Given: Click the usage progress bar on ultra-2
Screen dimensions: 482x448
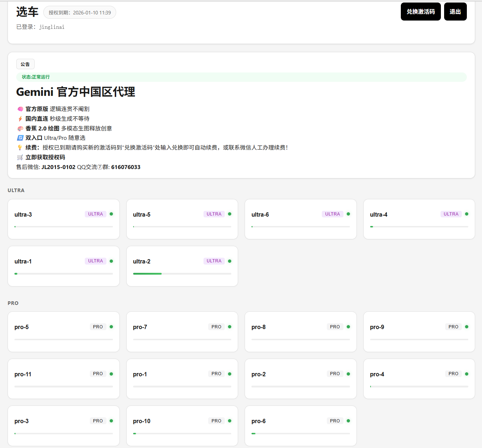Looking at the screenshot, I should click(182, 274).
